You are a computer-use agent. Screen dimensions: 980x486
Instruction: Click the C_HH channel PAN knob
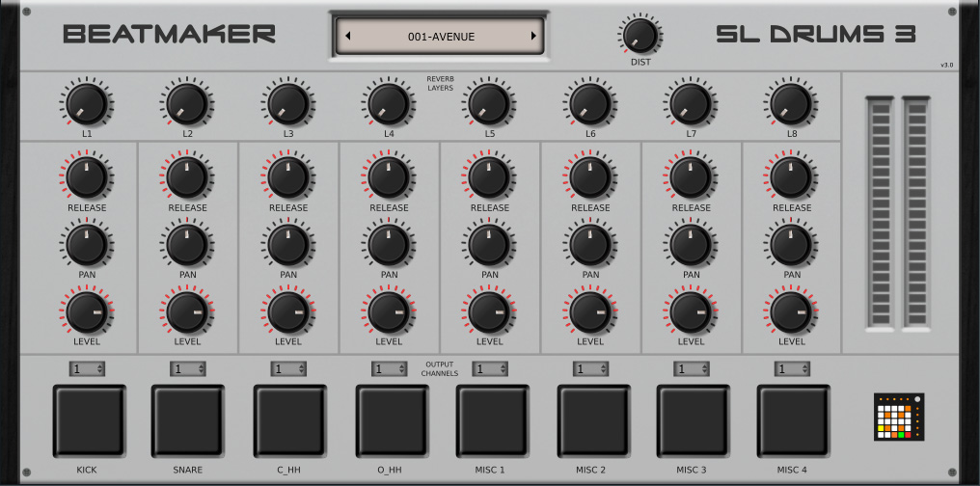point(288,244)
